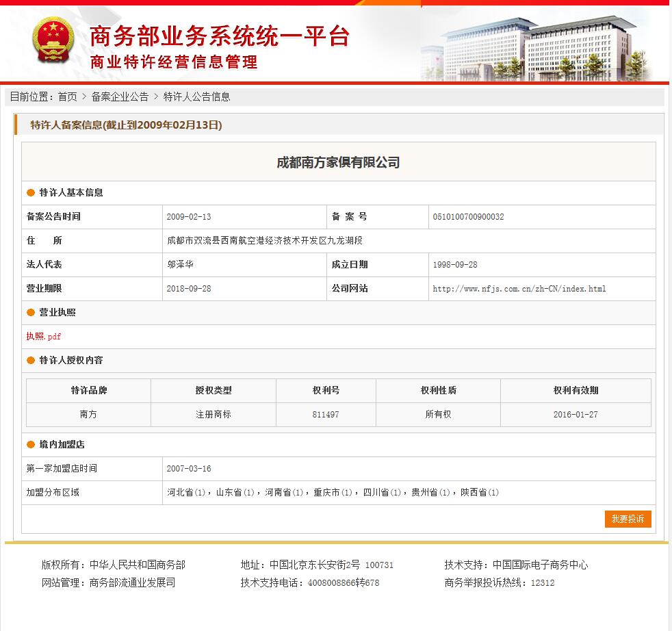
Task: Click the 授权类型 column header
Action: tap(214, 391)
